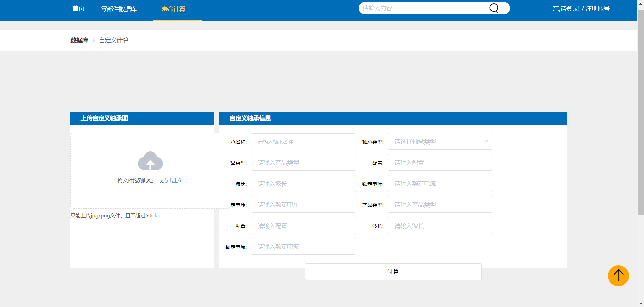Click the 点击上传 link
The height and width of the screenshot is (307, 644).
(x=173, y=181)
